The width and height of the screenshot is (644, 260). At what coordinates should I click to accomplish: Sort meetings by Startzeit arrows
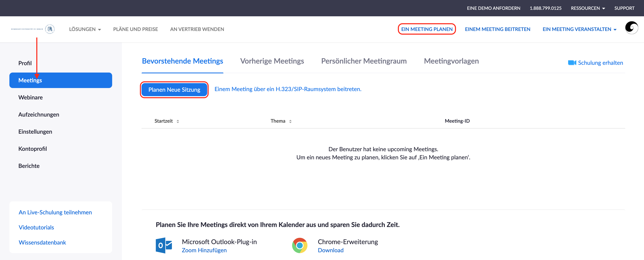[178, 121]
